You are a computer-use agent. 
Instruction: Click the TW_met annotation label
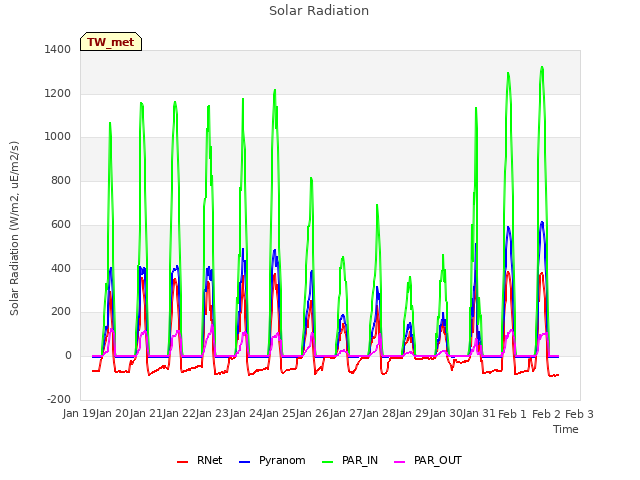coord(111,42)
